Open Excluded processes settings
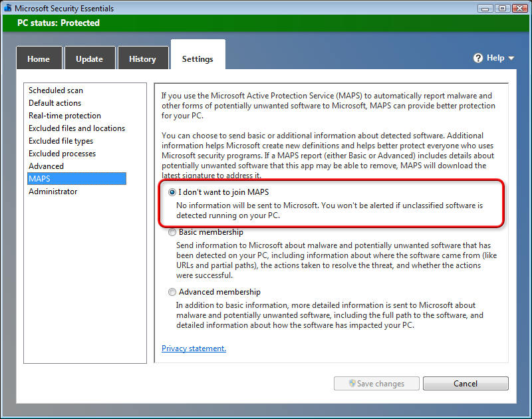This screenshot has height=419, width=532. tap(62, 154)
